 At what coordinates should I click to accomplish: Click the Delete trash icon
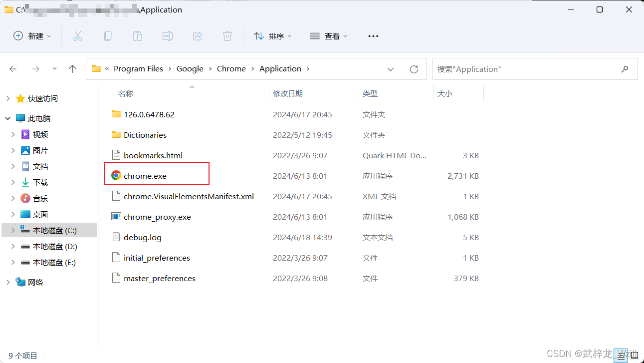click(227, 36)
